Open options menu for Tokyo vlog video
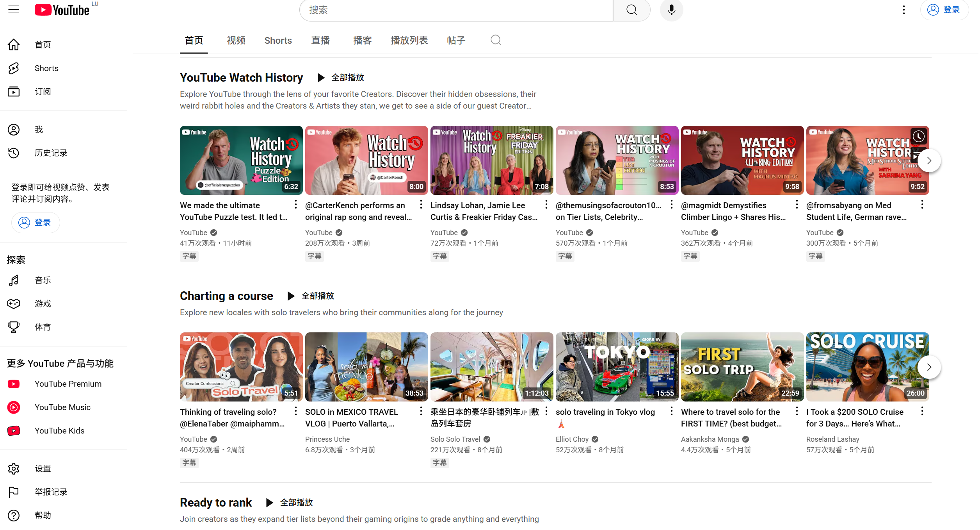This screenshot has width=980, height=530. [671, 411]
